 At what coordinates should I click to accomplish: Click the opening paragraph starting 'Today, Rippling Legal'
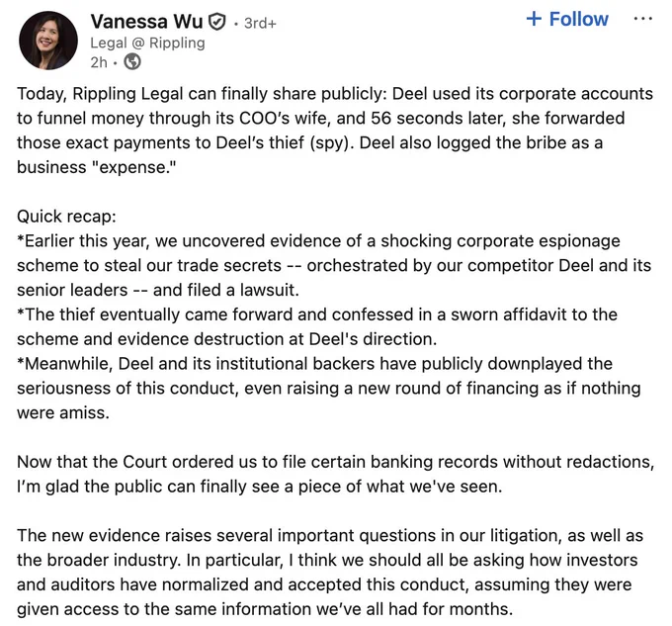335,131
